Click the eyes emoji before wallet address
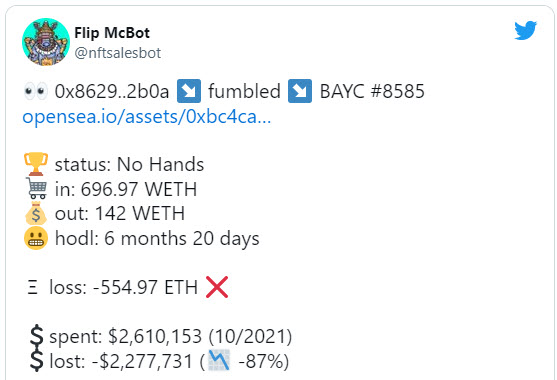The width and height of the screenshot is (557, 380). (36, 91)
